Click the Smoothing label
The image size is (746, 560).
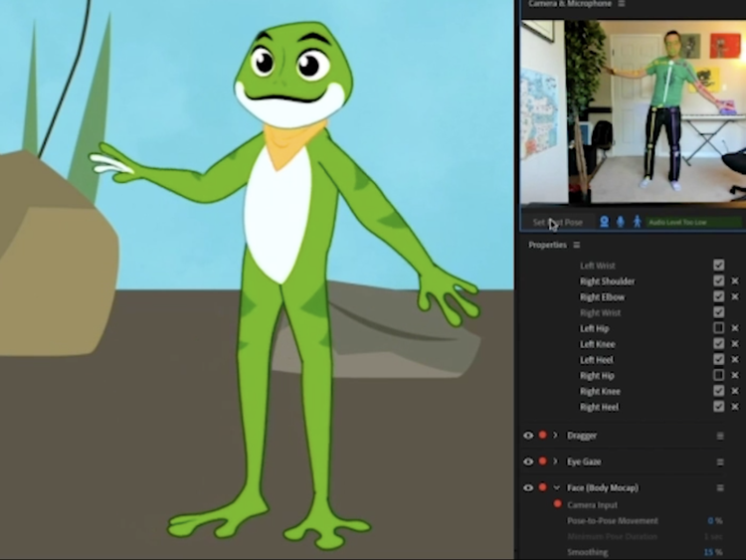pos(588,552)
